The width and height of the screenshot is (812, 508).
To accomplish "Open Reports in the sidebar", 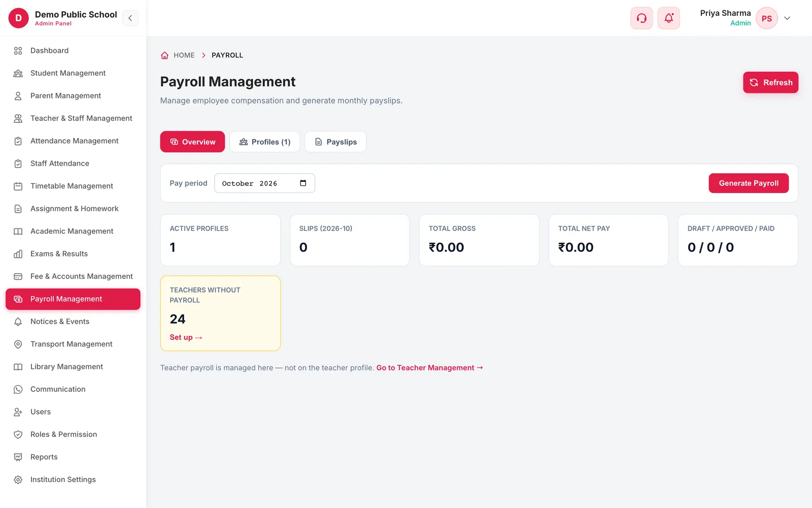I will pyautogui.click(x=73, y=457).
